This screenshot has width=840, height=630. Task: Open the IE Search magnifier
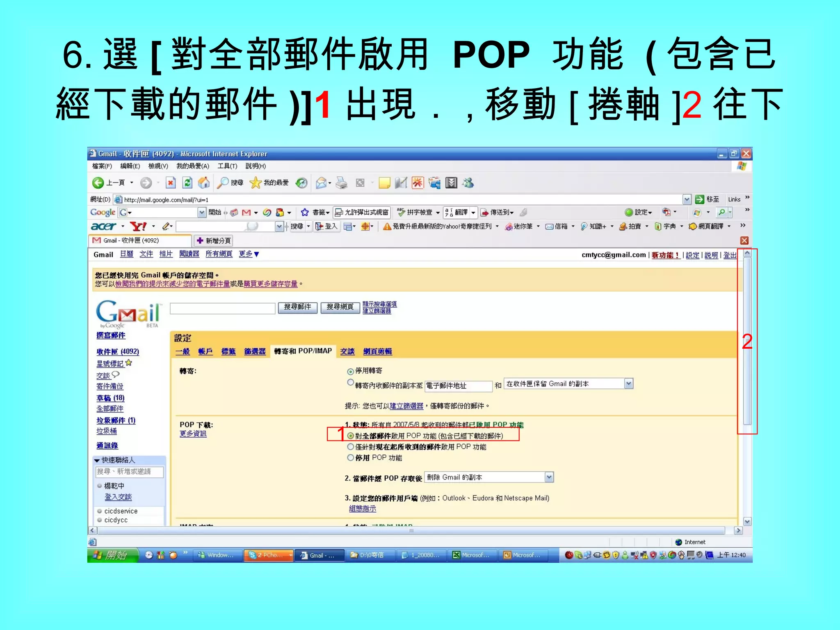tap(222, 183)
